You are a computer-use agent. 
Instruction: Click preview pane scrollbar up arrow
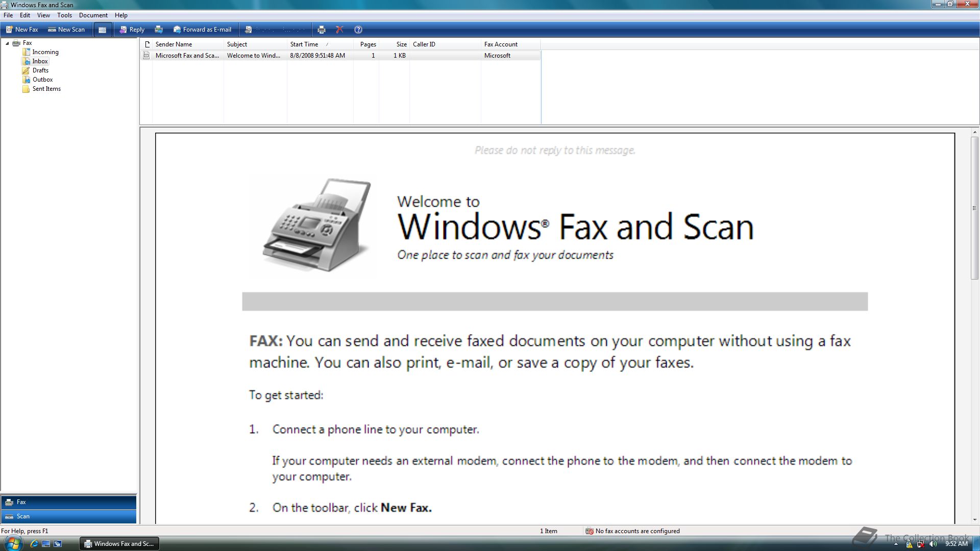pos(975,133)
